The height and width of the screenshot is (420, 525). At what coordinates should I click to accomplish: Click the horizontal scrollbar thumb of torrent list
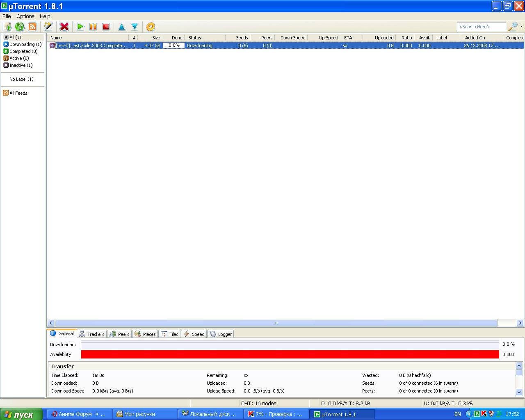[276, 323]
